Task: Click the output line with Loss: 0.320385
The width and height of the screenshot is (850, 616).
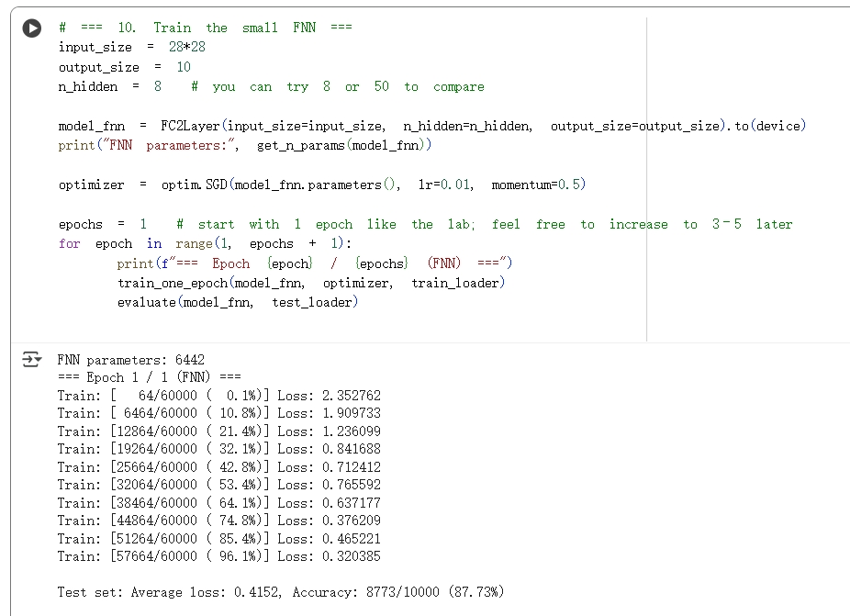Action: tap(218, 556)
